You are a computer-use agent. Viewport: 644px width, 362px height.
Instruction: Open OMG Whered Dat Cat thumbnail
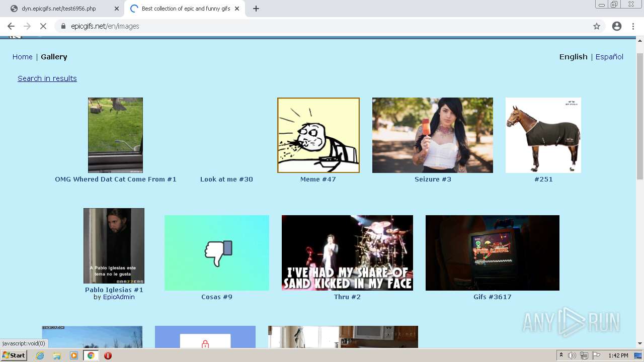point(115,135)
